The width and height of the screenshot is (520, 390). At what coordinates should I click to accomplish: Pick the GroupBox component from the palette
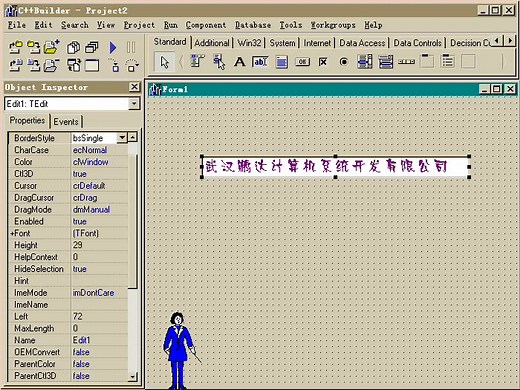coord(427,61)
